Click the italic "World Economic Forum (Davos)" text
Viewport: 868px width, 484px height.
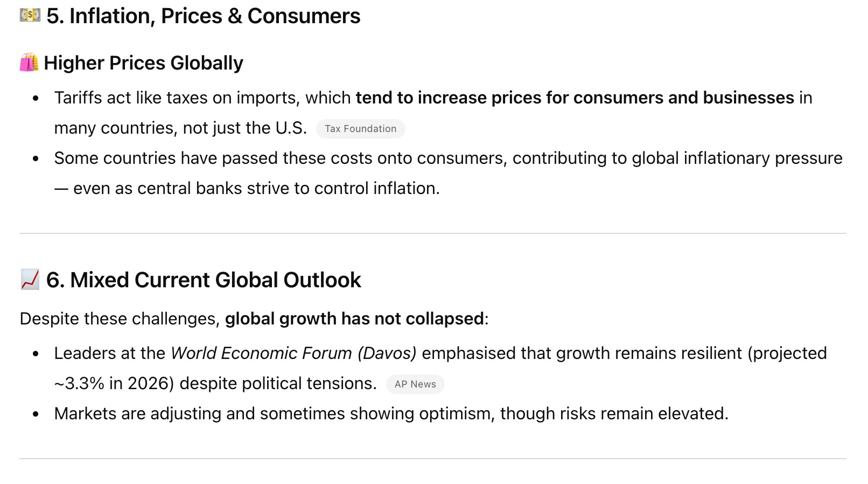pyautogui.click(x=293, y=353)
